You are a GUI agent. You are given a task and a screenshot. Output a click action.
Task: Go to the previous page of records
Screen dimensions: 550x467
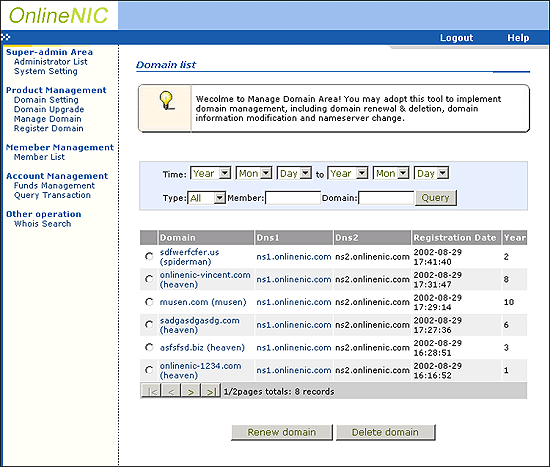coord(171,391)
